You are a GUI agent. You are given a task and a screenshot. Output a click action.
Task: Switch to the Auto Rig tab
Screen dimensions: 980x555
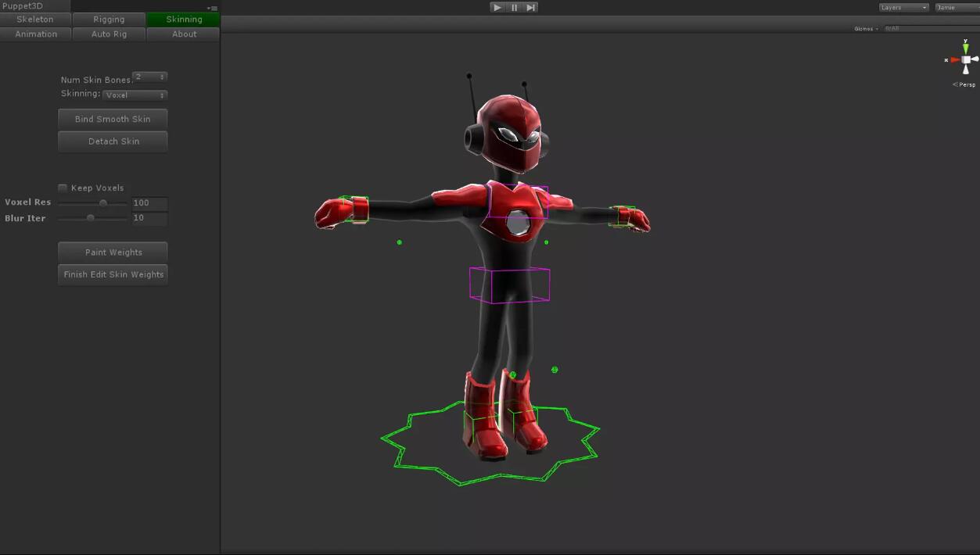(x=109, y=34)
